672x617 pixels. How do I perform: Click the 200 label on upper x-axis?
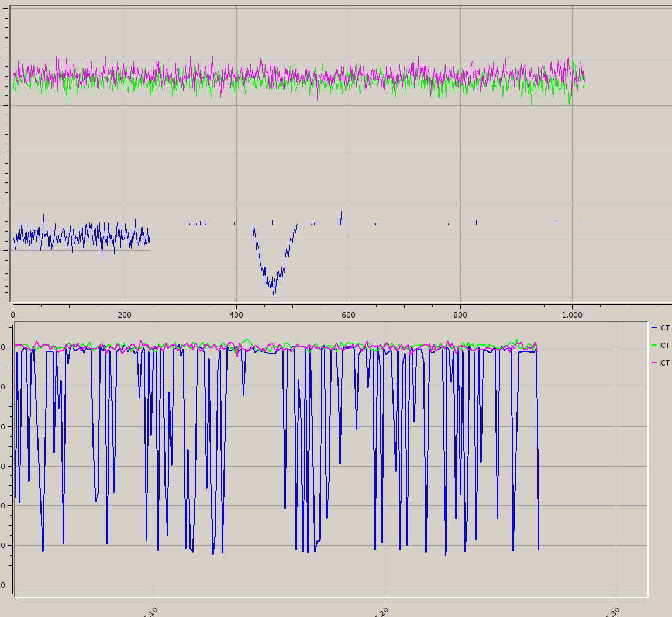125,315
